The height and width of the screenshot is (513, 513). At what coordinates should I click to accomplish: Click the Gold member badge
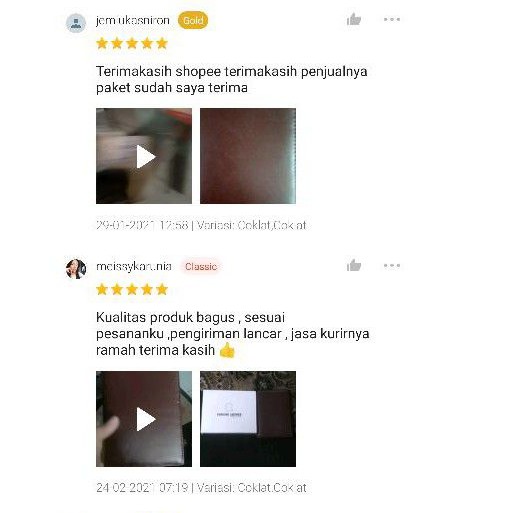(193, 20)
